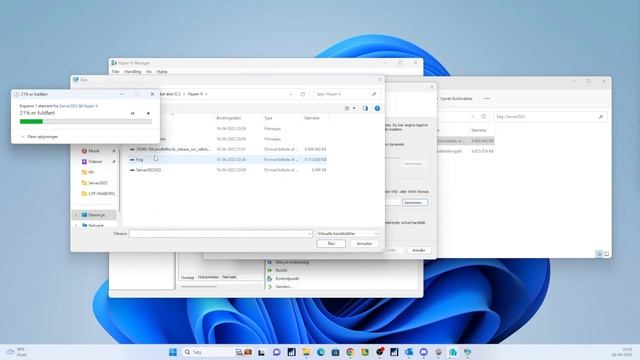Open the Virtuelle harddiskfiler file type dropdown
The width and height of the screenshot is (640, 360).
coord(348,233)
